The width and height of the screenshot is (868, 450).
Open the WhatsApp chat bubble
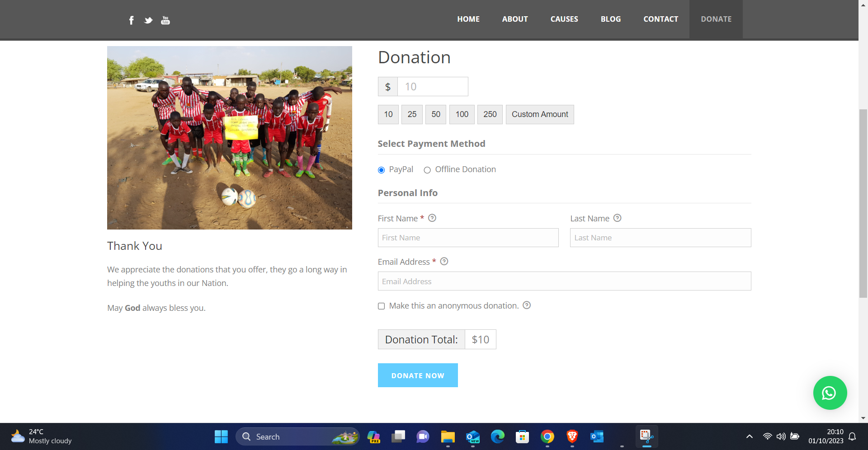click(830, 393)
